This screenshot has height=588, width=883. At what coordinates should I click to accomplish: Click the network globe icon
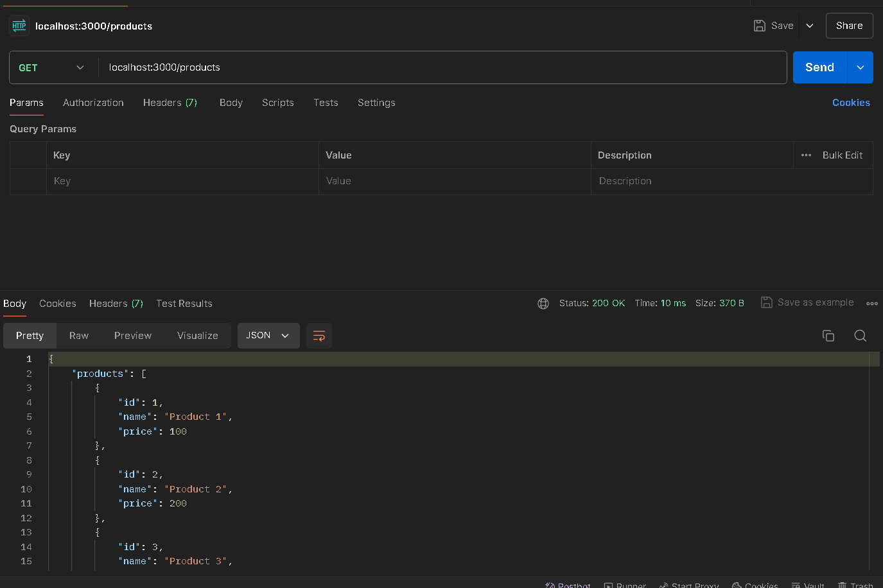tap(543, 304)
